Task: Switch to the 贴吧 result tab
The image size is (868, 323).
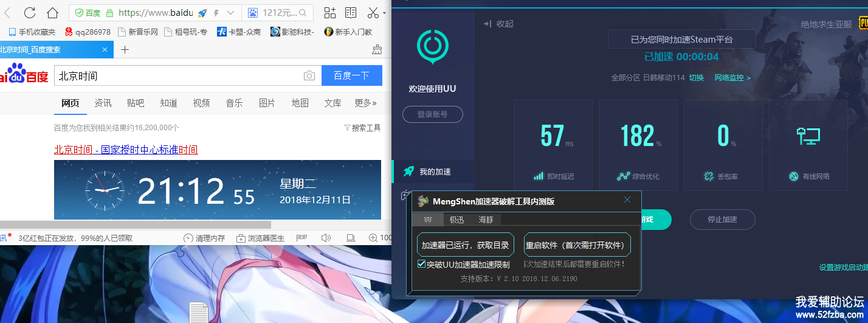Action: click(136, 103)
